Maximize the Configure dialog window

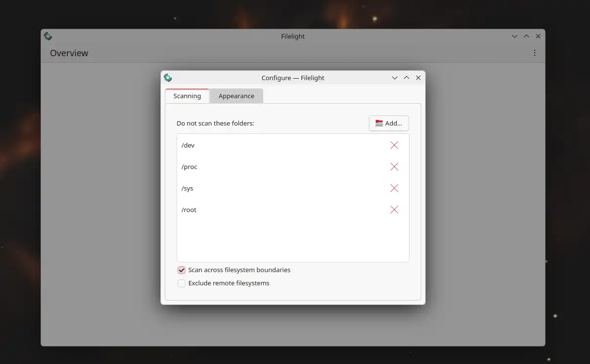pyautogui.click(x=407, y=78)
